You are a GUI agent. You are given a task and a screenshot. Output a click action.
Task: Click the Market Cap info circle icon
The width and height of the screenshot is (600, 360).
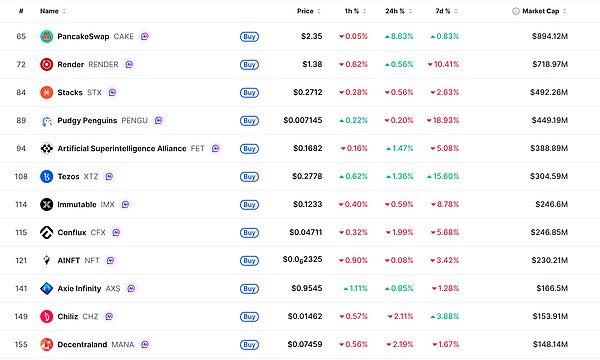[x=515, y=11]
